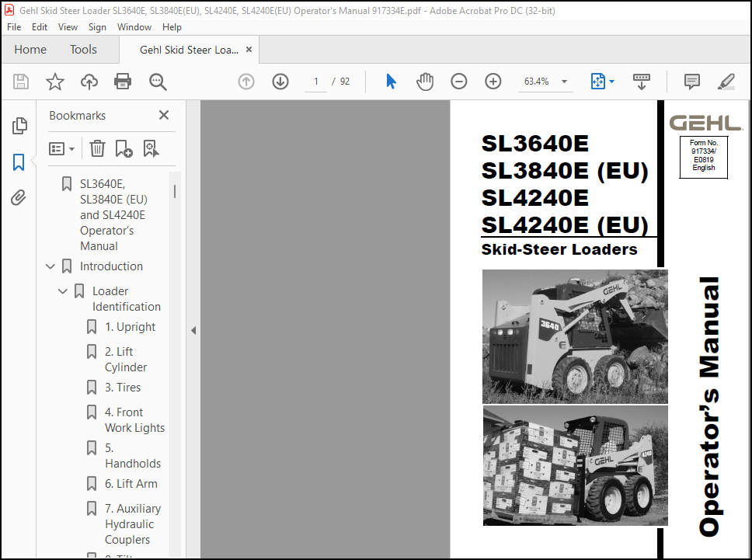The height and width of the screenshot is (560, 752).
Task: Collapse the navigation pane arrow
Action: 193,330
